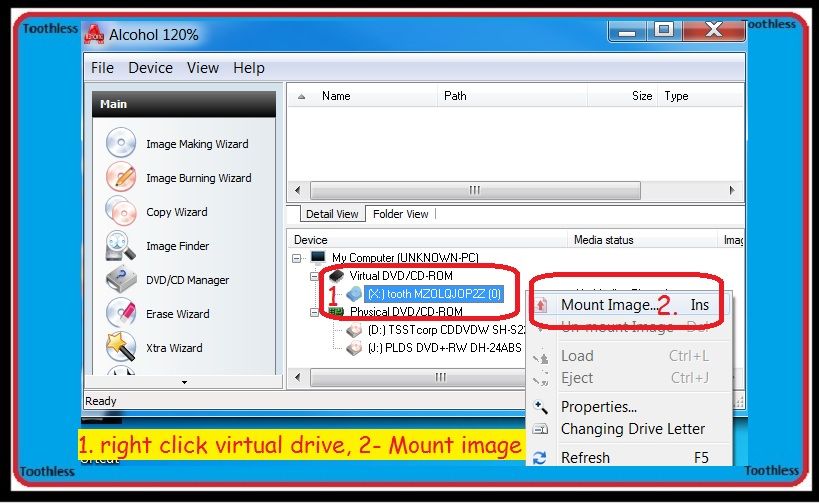
Task: Open the Device menu
Action: click(x=150, y=68)
